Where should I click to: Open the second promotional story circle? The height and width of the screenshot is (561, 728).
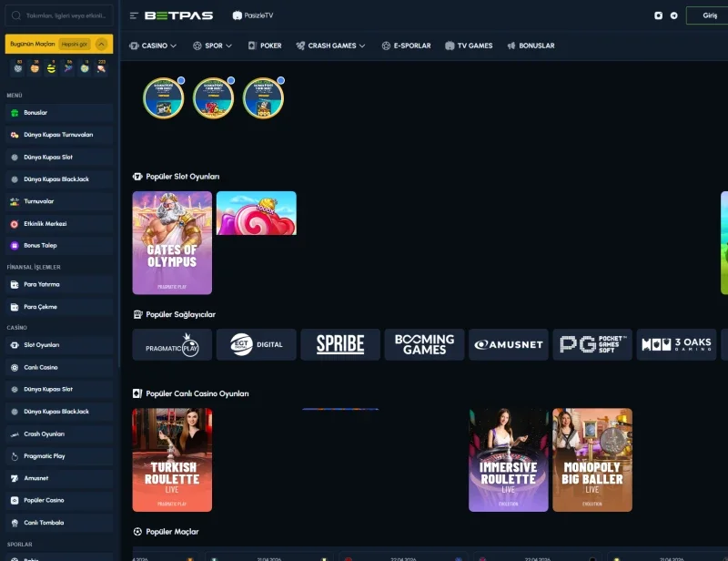213,98
